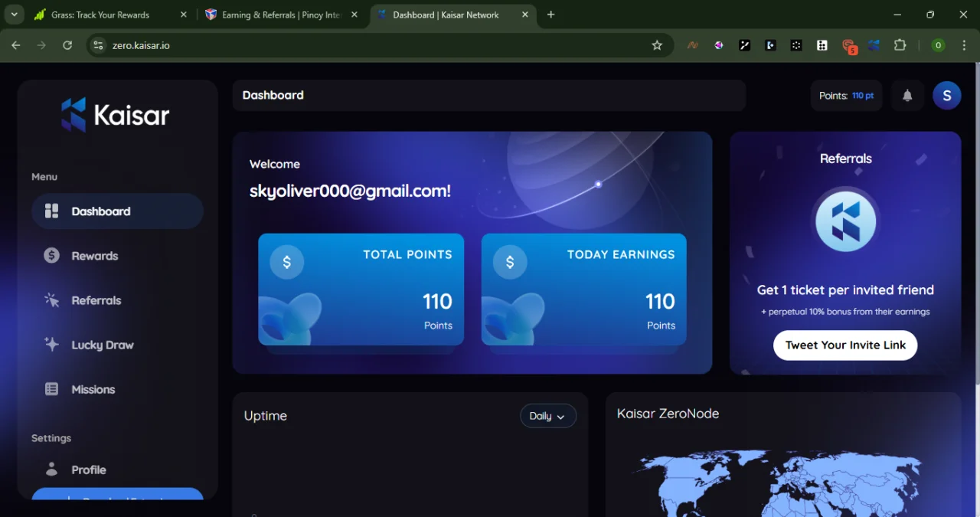This screenshot has height=517, width=980.
Task: Open the Chrome three-dot menu
Action: 964,45
